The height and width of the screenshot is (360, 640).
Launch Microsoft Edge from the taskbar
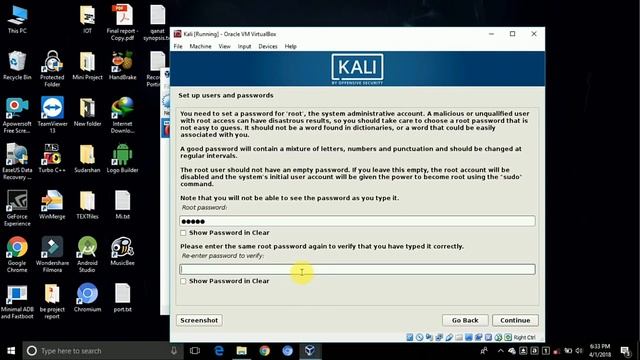coord(219,351)
